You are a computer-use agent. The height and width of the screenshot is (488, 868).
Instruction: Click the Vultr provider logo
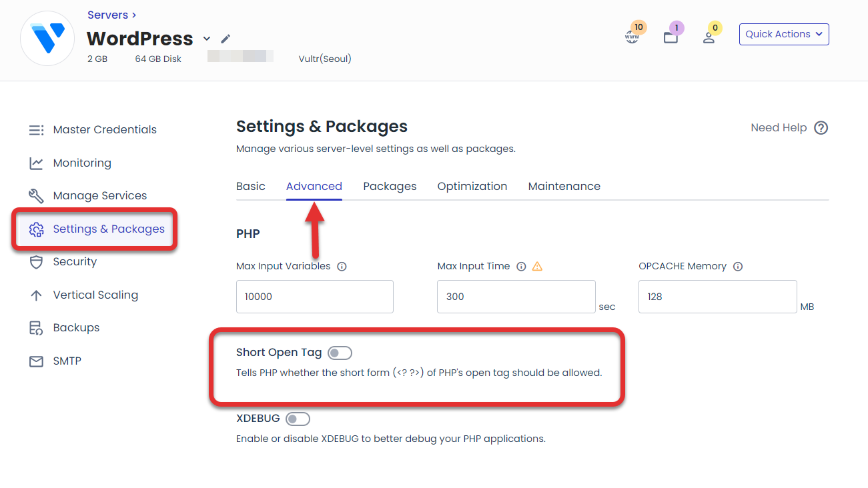pyautogui.click(x=48, y=38)
